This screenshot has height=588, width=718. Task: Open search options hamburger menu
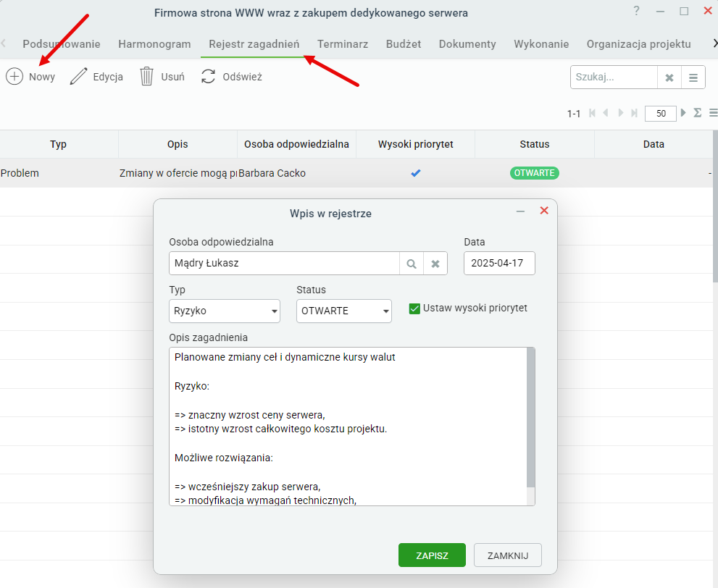pos(693,77)
